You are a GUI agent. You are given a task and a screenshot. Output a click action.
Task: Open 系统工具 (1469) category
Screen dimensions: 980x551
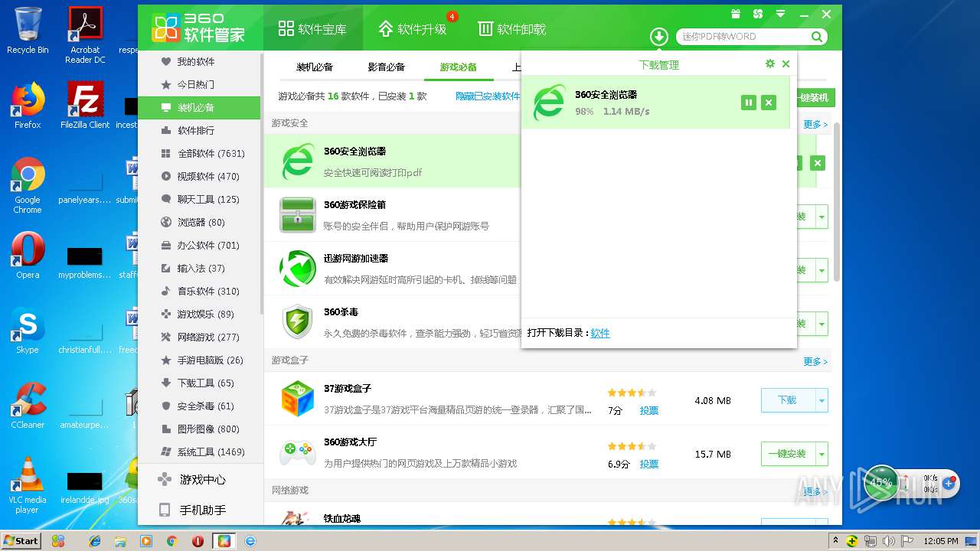coord(199,452)
